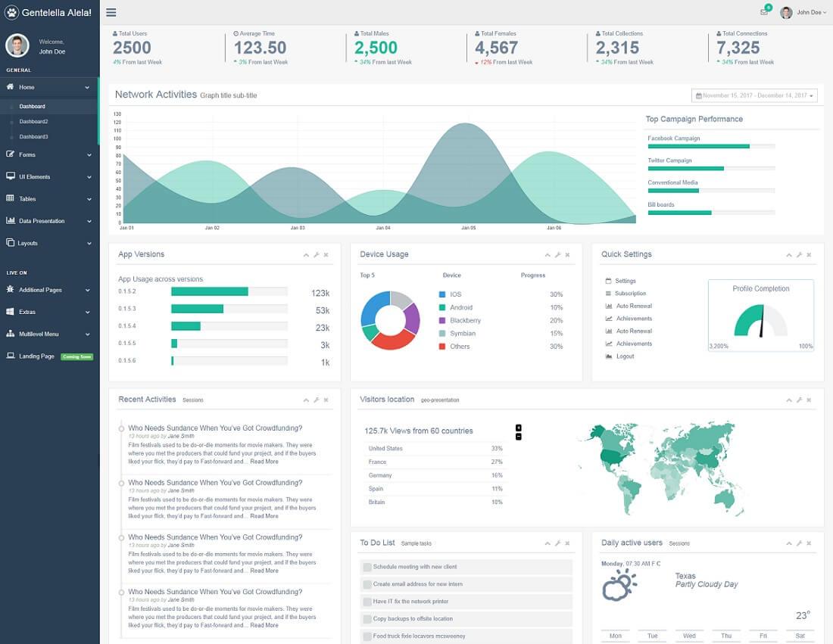Close the Quick Settings panel
The width and height of the screenshot is (833, 644).
click(809, 255)
